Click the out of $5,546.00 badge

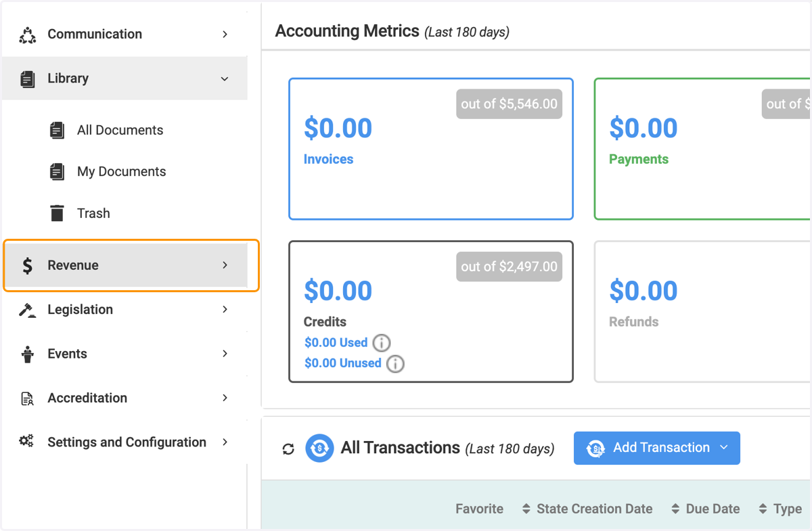pos(509,104)
